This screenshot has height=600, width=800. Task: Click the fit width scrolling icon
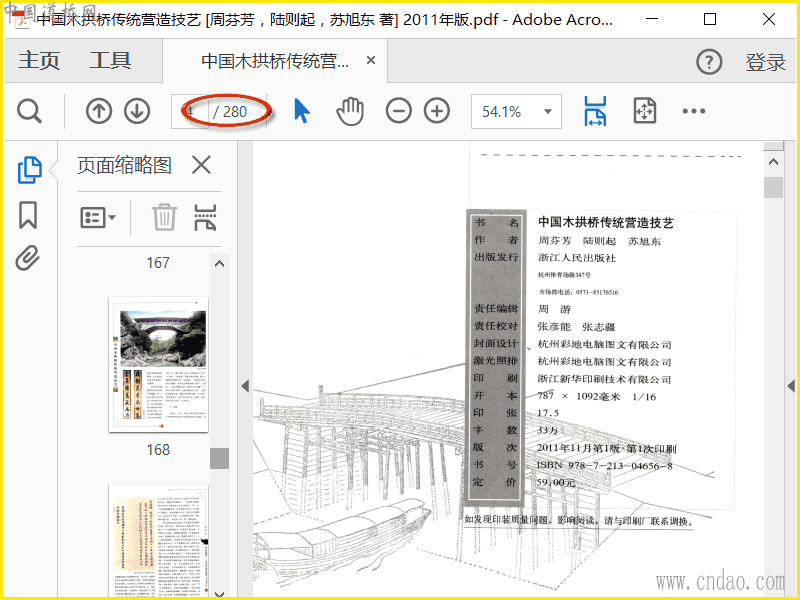pos(595,111)
